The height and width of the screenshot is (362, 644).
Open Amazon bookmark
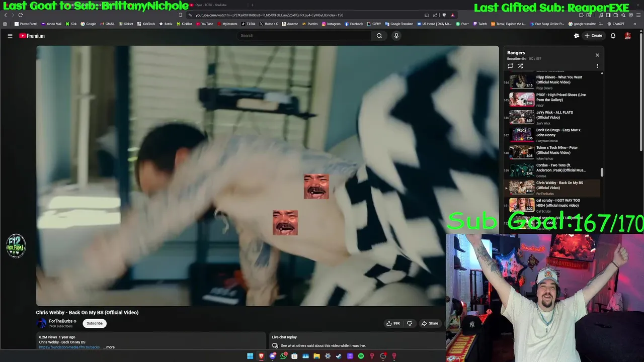point(290,24)
